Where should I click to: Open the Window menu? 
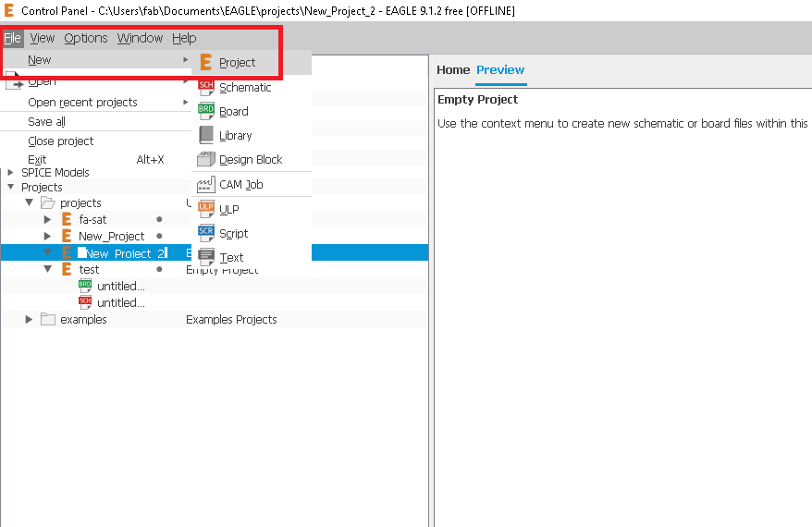140,38
